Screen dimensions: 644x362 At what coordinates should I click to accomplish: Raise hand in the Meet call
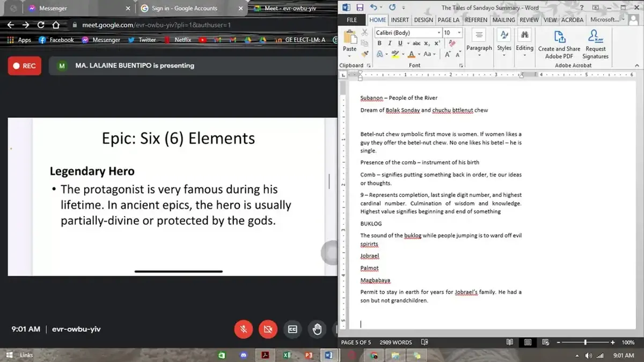coord(317,329)
